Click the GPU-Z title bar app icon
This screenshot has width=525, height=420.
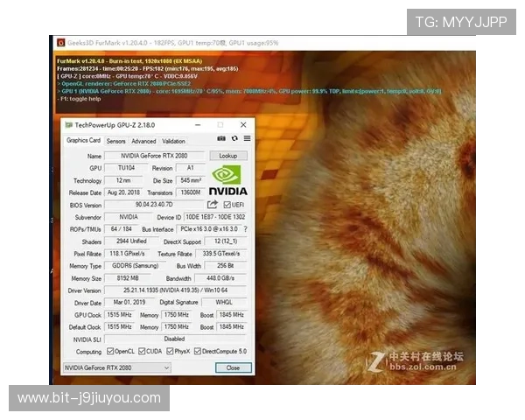point(68,125)
